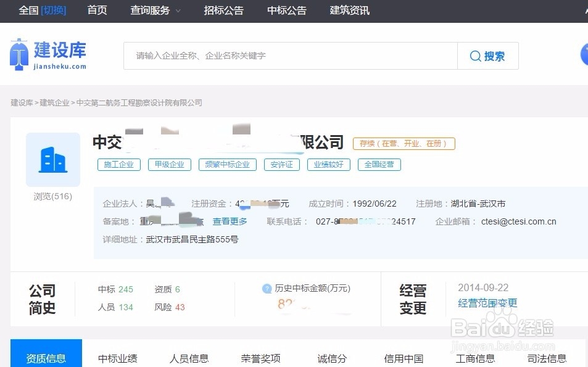Open the 经营范围变更 link
The height and width of the screenshot is (367, 588).
pos(487,303)
